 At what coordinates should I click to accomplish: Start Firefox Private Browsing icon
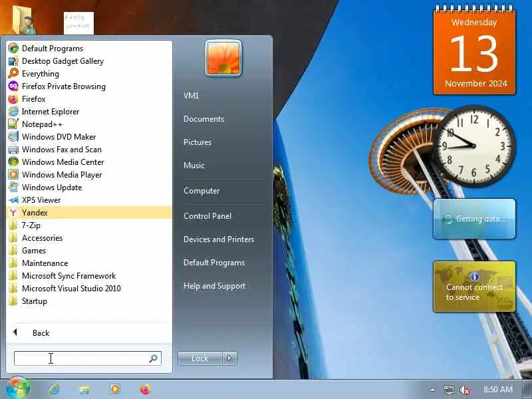[13, 86]
